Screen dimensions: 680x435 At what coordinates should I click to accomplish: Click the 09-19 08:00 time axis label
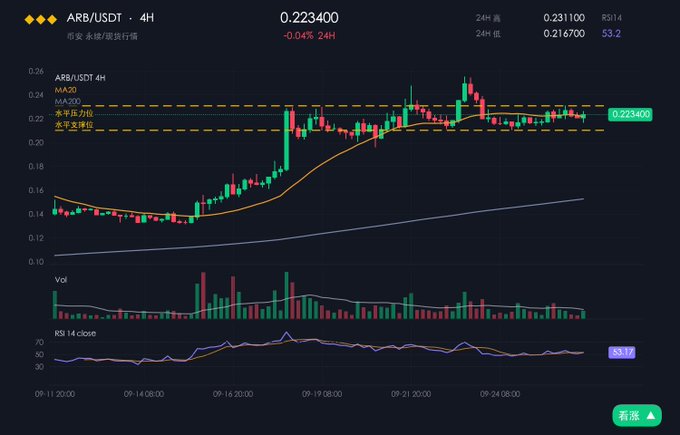(322, 394)
